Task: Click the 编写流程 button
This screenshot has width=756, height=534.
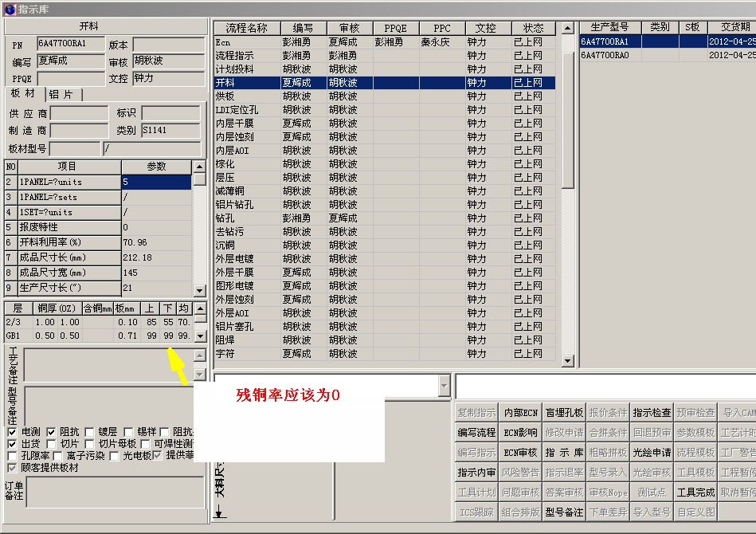Action: tap(477, 433)
